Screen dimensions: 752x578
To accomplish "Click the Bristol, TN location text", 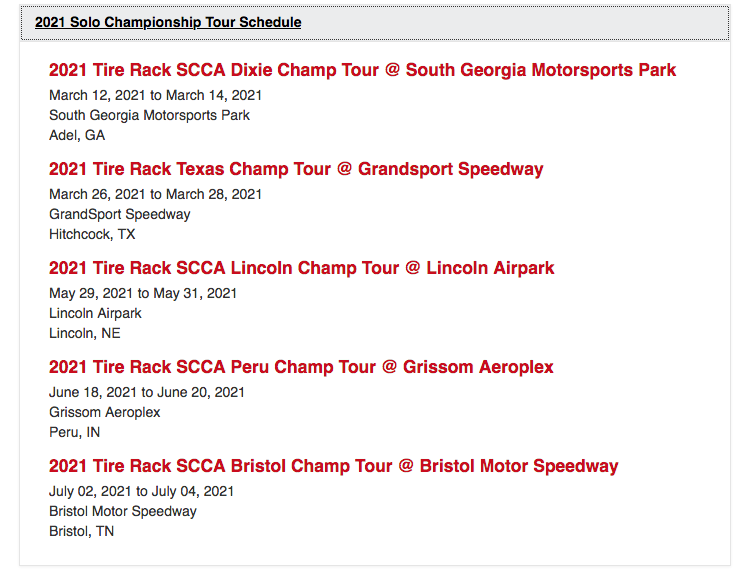I will click(x=81, y=531).
